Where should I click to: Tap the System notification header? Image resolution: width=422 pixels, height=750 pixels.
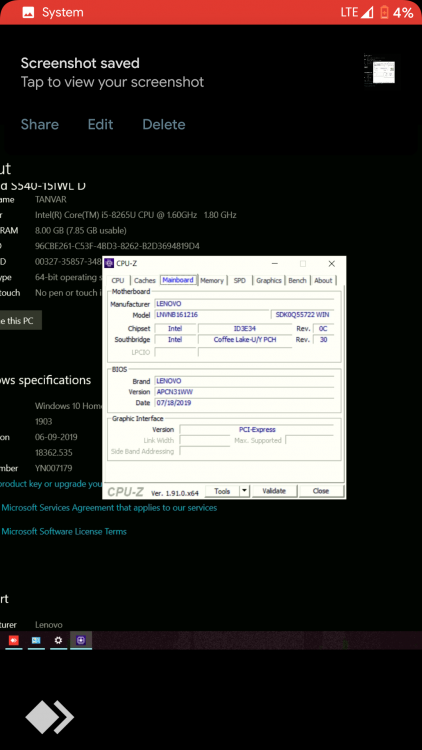(x=62, y=12)
